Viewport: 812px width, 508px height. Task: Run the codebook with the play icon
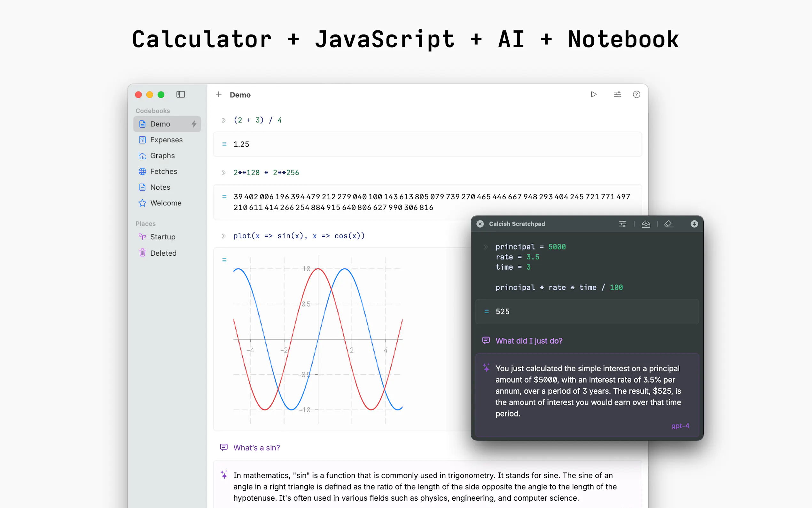(x=593, y=94)
